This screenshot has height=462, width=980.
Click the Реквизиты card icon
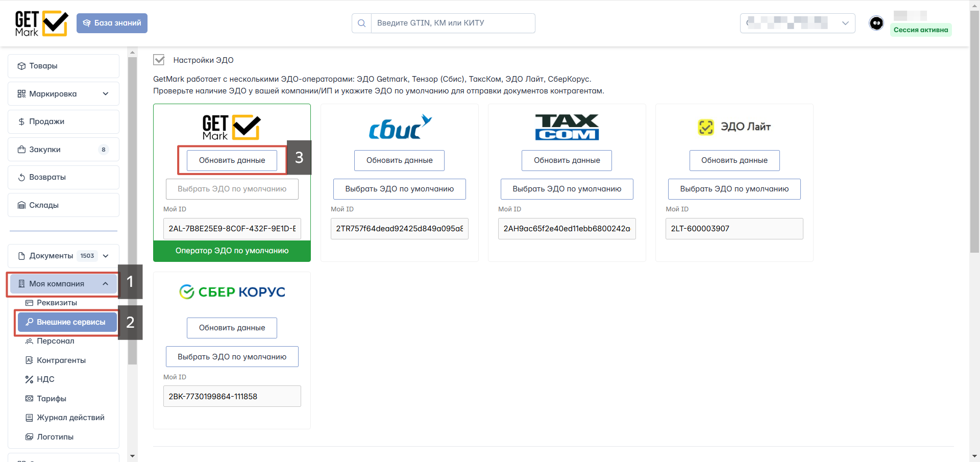pyautogui.click(x=29, y=303)
